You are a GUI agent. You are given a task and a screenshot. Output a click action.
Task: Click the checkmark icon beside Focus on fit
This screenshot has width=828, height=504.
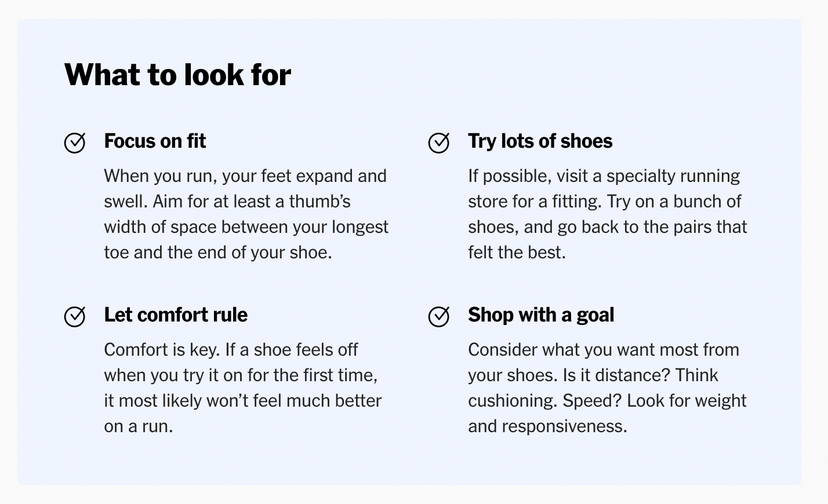pos(75,142)
